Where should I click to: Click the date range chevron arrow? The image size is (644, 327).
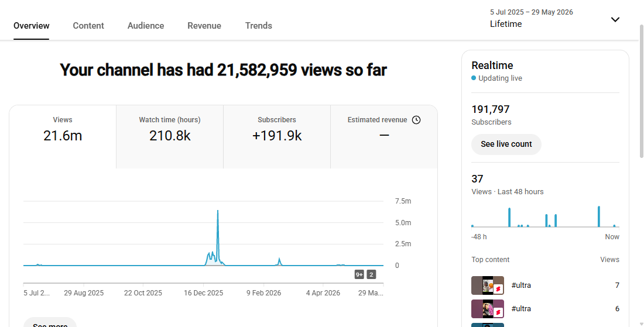coord(615,19)
